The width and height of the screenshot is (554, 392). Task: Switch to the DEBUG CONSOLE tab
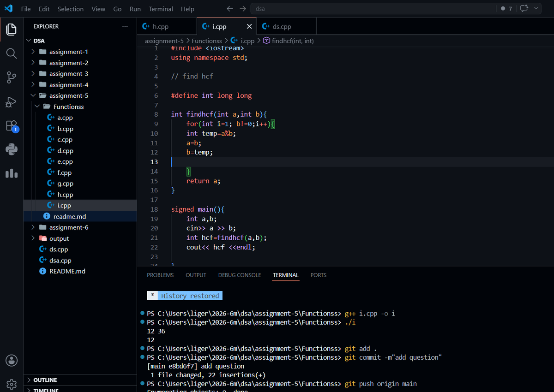(240, 275)
